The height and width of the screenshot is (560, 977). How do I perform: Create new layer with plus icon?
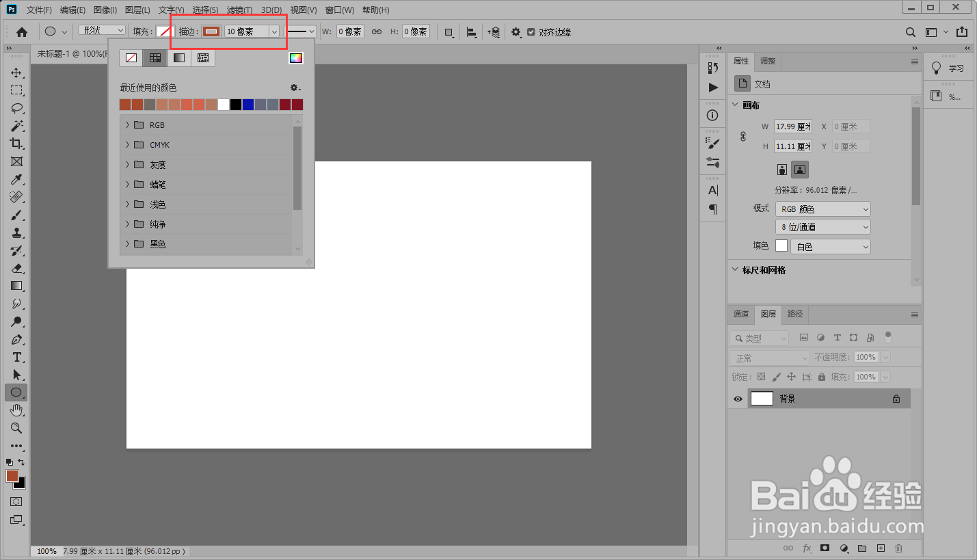pos(881,548)
